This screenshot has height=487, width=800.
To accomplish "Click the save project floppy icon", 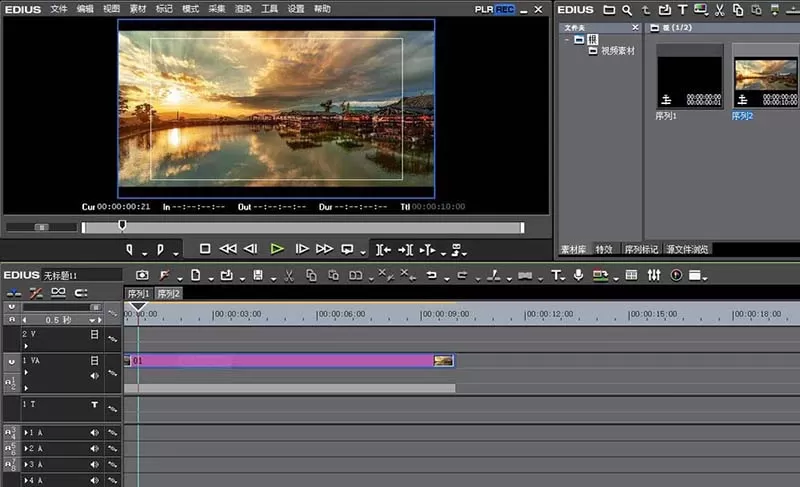I will click(258, 275).
